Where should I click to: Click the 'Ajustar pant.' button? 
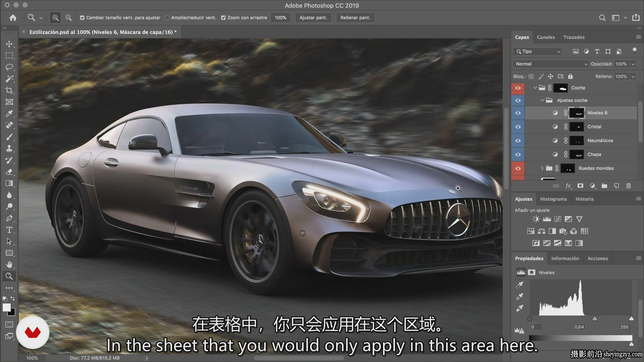(x=313, y=18)
